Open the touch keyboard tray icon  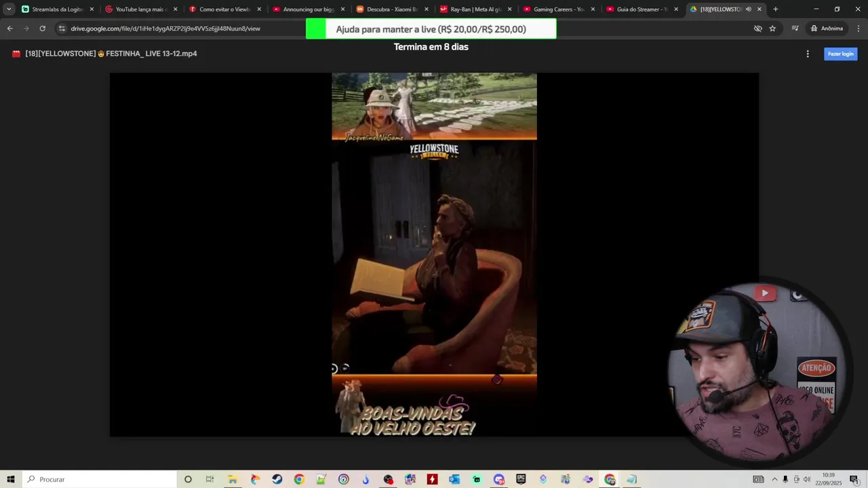pos(758,479)
